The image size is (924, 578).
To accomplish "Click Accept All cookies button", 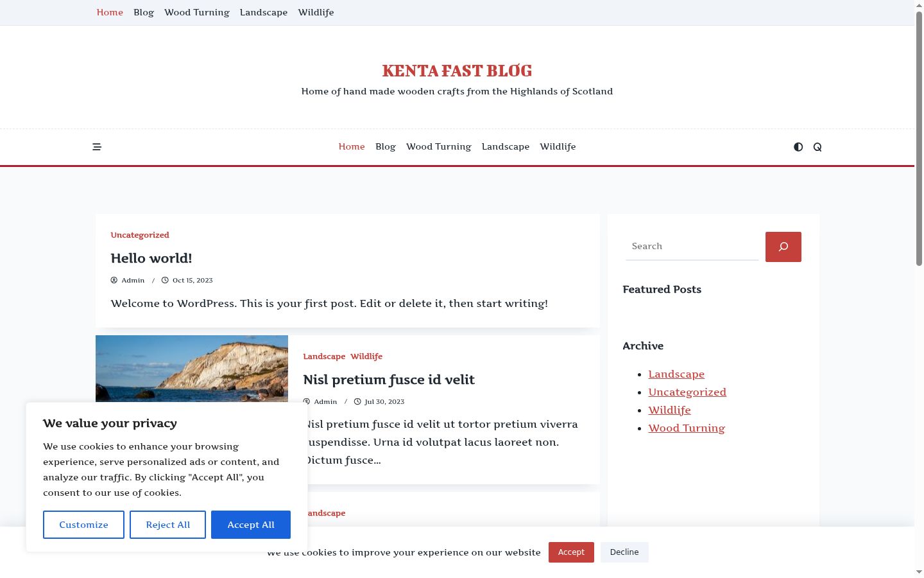I will point(251,525).
